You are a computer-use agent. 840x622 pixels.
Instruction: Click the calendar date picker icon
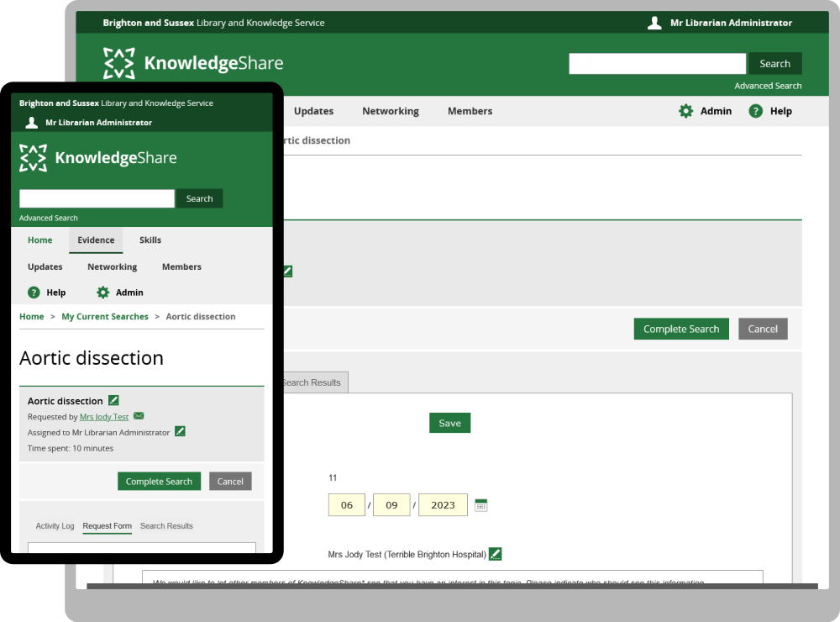481,505
